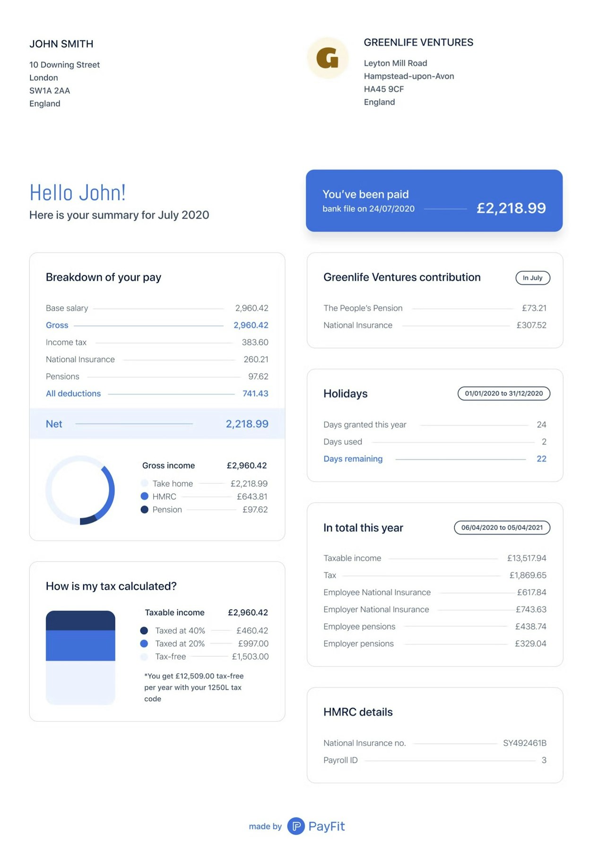Screen dimensions: 590x868
Task: Click 'Greenlife Ventures contribution' heading
Action: click(402, 277)
